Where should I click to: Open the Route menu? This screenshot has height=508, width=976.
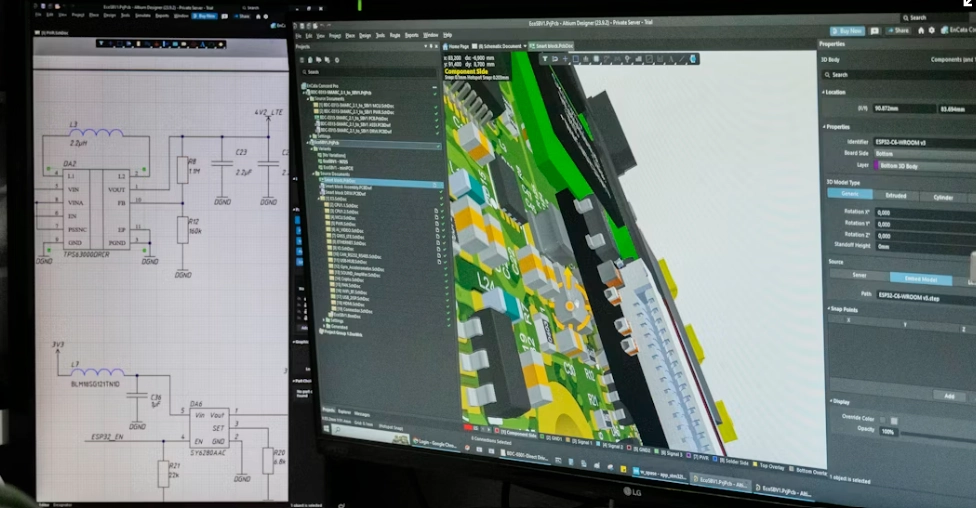pos(395,35)
